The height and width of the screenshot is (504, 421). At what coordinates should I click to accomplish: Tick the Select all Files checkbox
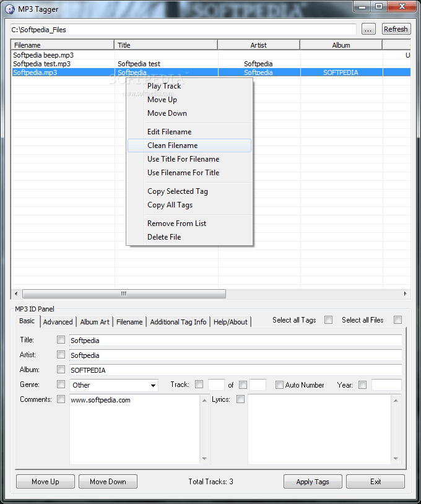point(398,320)
